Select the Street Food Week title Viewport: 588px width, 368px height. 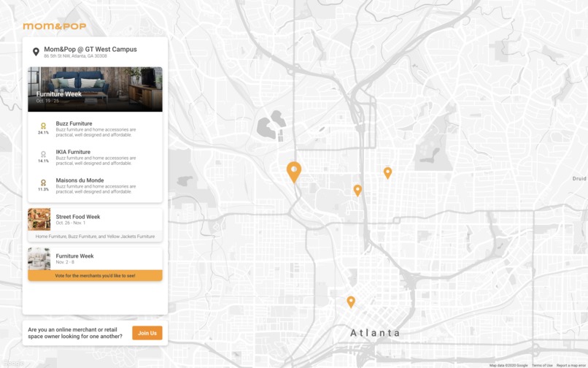[78, 217]
